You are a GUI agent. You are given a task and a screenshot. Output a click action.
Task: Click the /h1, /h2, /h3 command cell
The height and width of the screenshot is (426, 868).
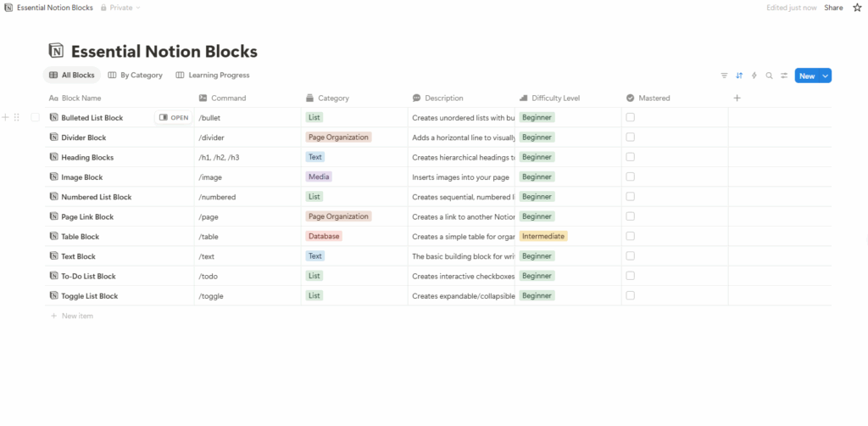coord(248,157)
